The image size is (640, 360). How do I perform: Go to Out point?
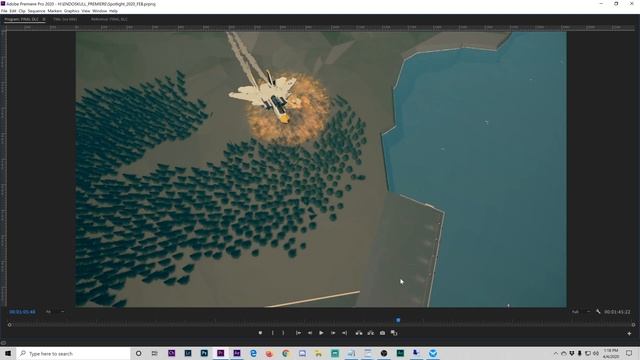coord(344,333)
